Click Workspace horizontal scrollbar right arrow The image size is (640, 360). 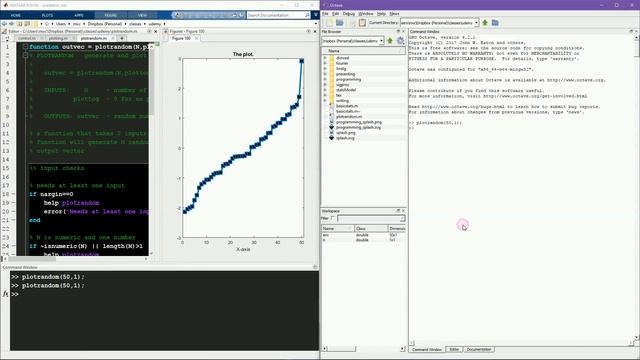(402, 349)
